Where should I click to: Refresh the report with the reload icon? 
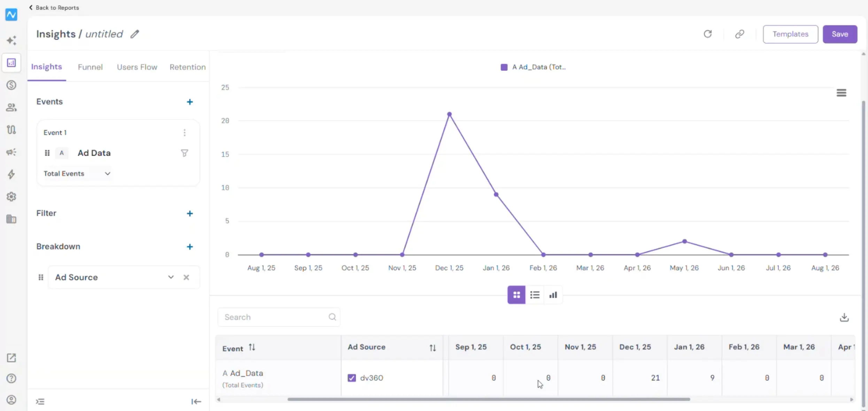pyautogui.click(x=707, y=34)
